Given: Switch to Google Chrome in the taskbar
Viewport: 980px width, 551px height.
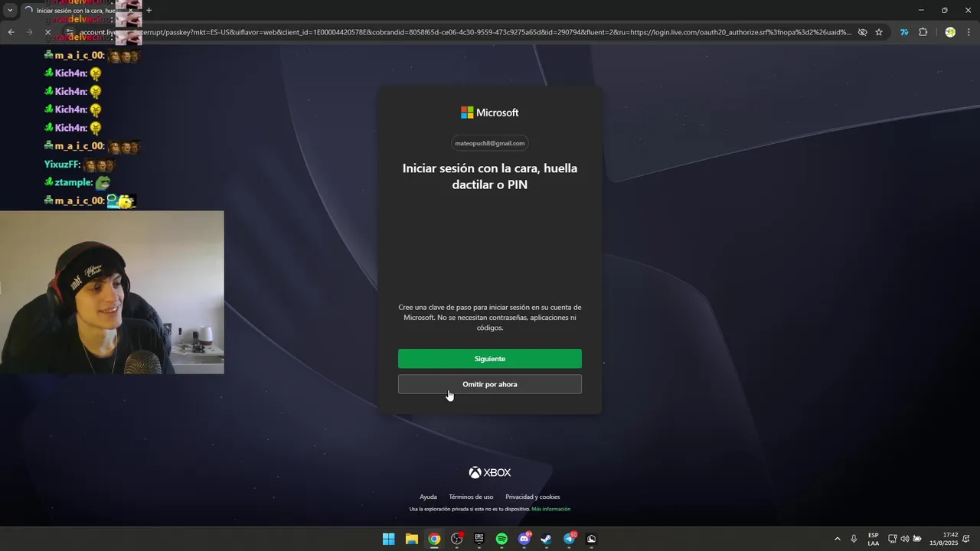Looking at the screenshot, I should [434, 539].
